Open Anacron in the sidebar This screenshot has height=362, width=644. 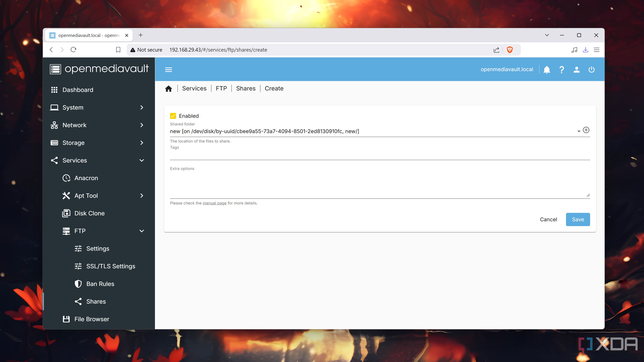99,178
